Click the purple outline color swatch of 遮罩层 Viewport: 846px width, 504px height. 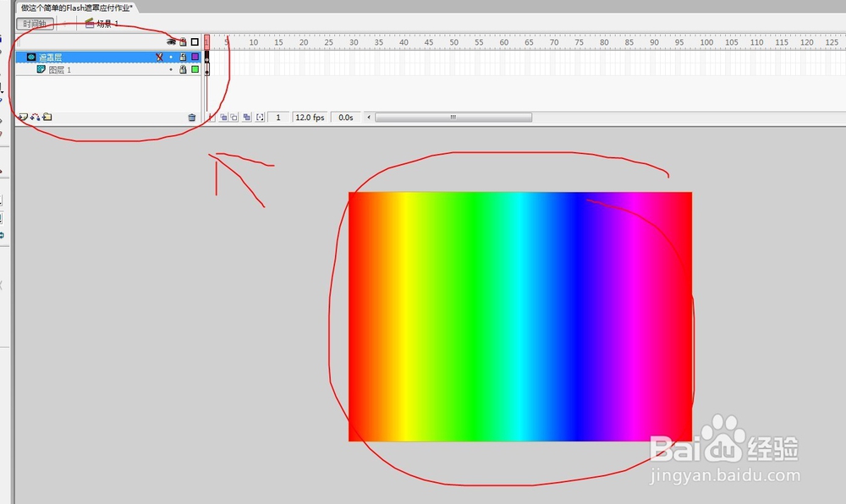click(195, 57)
